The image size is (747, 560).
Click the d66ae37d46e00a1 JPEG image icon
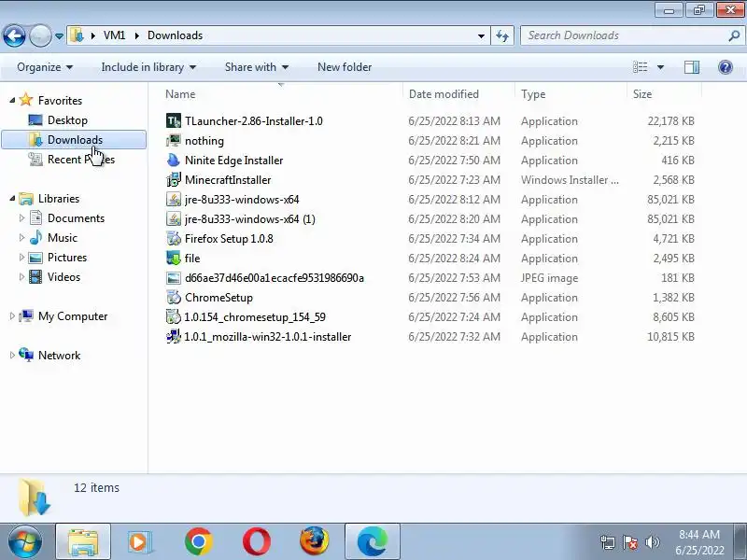[x=174, y=277]
